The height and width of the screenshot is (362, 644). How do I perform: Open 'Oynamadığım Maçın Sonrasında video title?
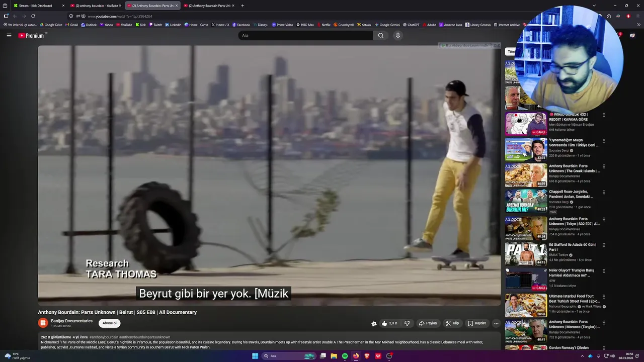pos(574,143)
